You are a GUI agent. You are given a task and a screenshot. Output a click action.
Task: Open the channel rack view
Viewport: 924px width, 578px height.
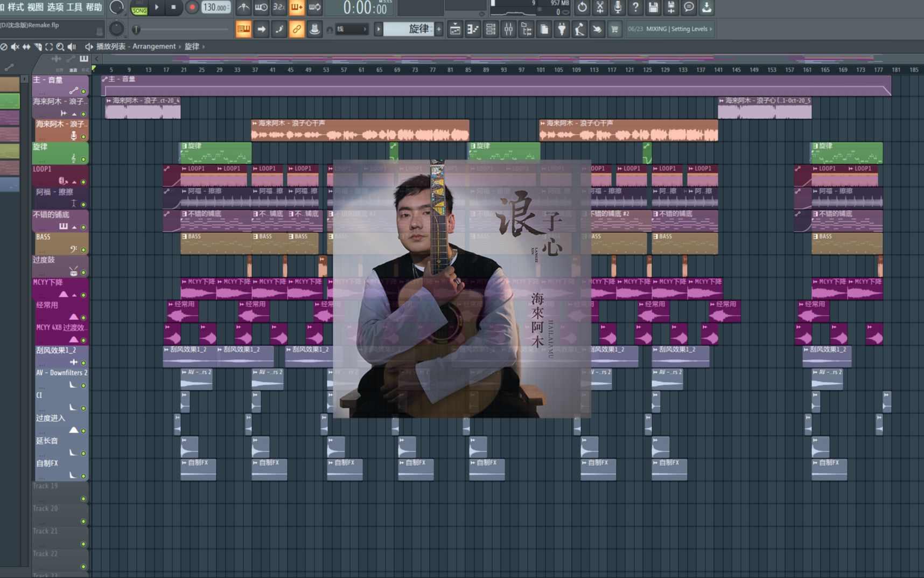pyautogui.click(x=491, y=29)
